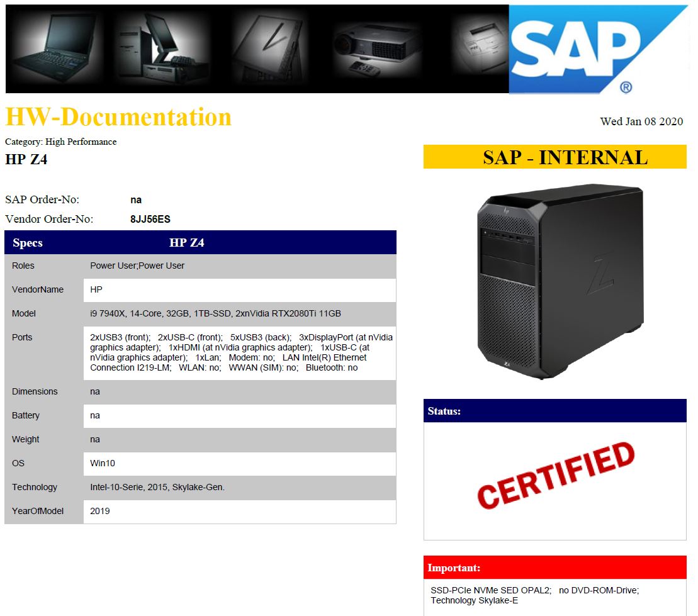Click the Technology row label

tap(34, 488)
